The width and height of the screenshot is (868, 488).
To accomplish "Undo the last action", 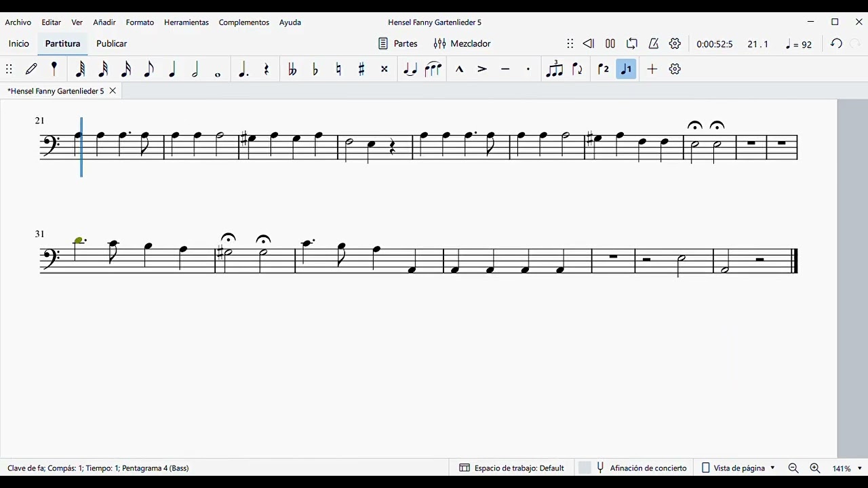I will pyautogui.click(x=836, y=43).
